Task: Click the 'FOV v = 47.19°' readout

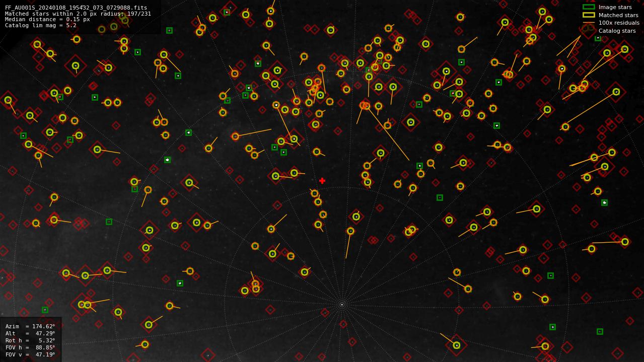Action: [30, 354]
